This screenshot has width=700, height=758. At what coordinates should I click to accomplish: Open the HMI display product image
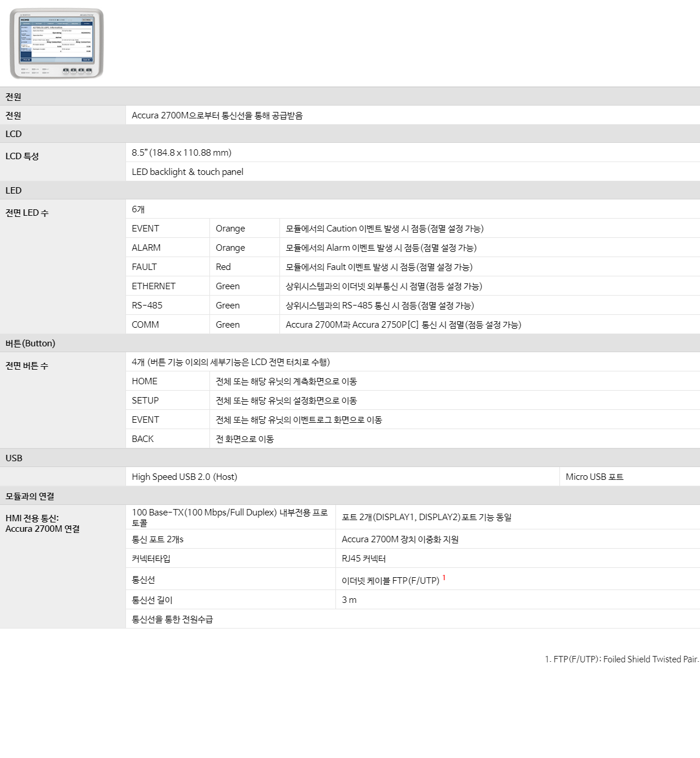[57, 43]
